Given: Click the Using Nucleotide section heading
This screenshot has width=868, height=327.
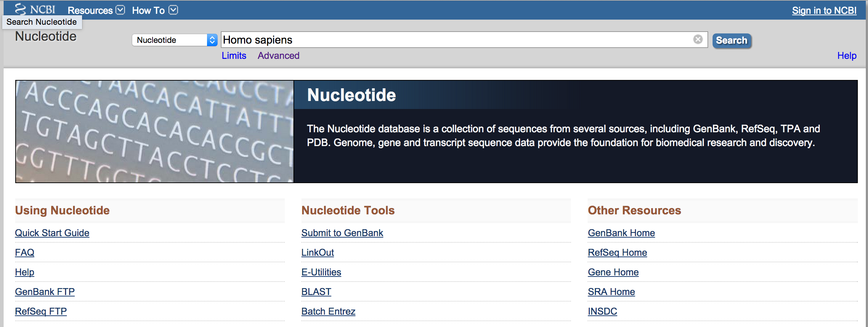Looking at the screenshot, I should pos(62,210).
